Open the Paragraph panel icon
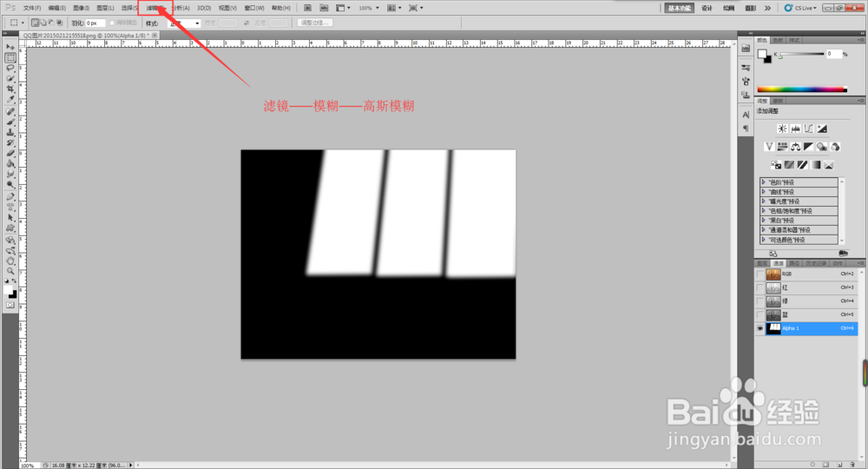 (746, 129)
